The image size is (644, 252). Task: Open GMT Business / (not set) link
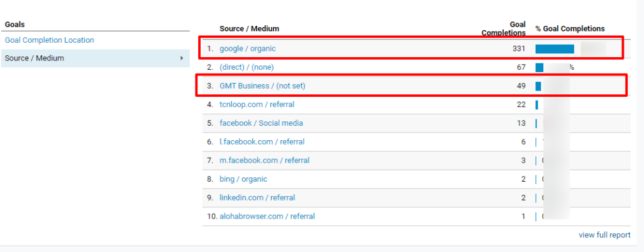262,85
